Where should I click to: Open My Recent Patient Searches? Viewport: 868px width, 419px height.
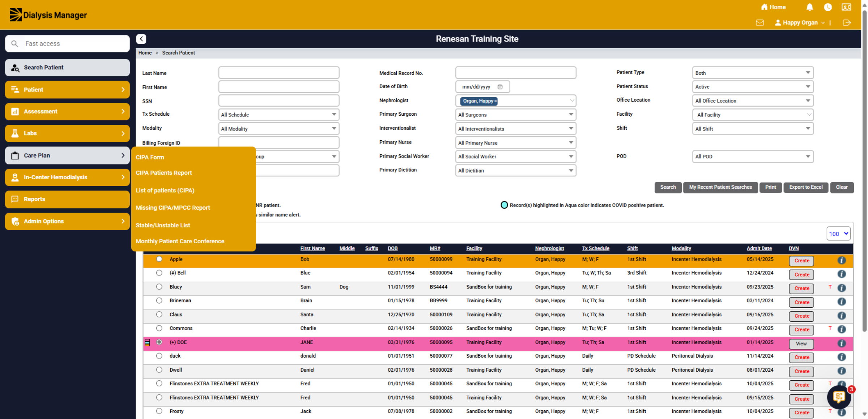(720, 187)
